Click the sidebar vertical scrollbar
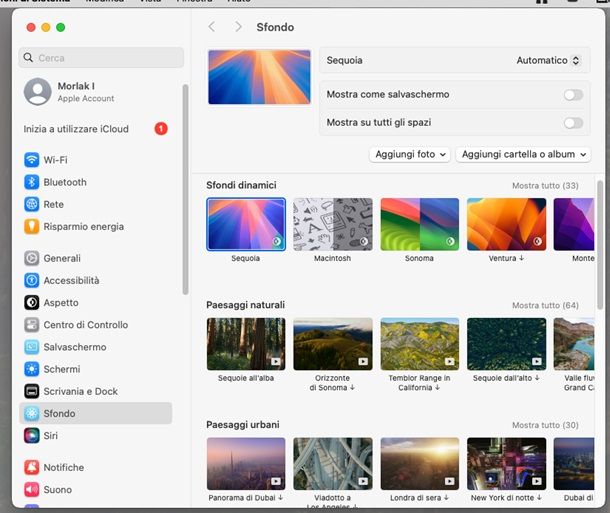Screen dimensions: 610x513 pos(186,189)
